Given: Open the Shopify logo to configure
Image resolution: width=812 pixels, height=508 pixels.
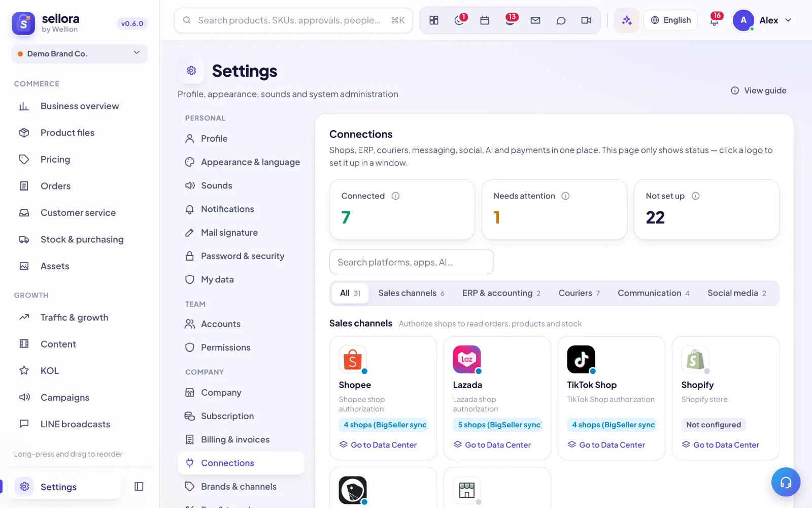Looking at the screenshot, I should pos(695,360).
